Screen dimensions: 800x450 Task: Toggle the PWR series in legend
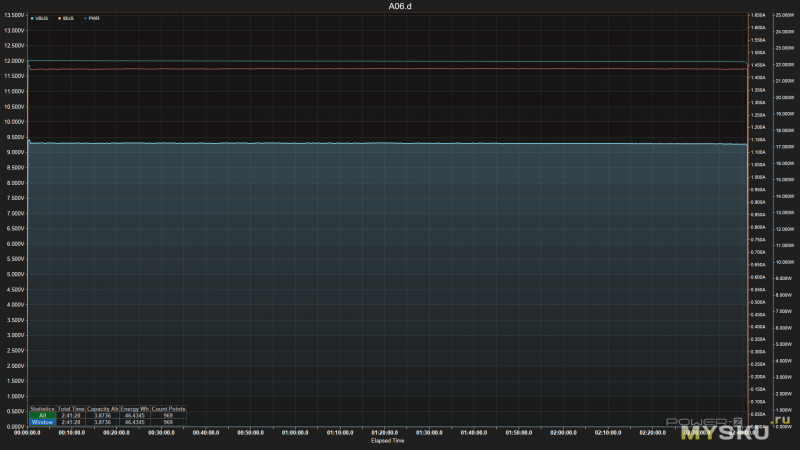(94, 18)
